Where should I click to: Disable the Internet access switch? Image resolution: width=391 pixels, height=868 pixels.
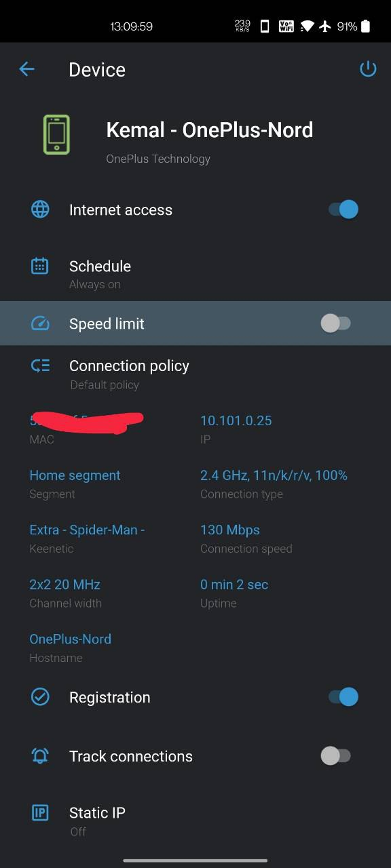point(343,210)
